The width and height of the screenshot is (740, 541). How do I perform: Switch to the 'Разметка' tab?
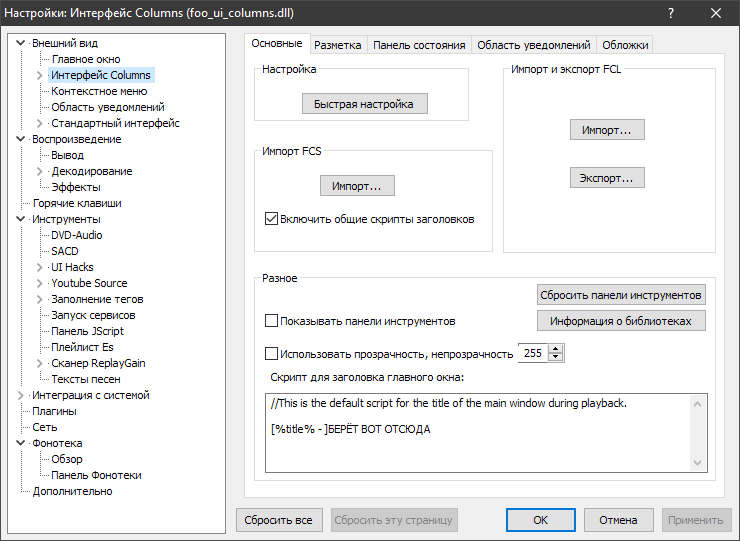pyautogui.click(x=337, y=45)
